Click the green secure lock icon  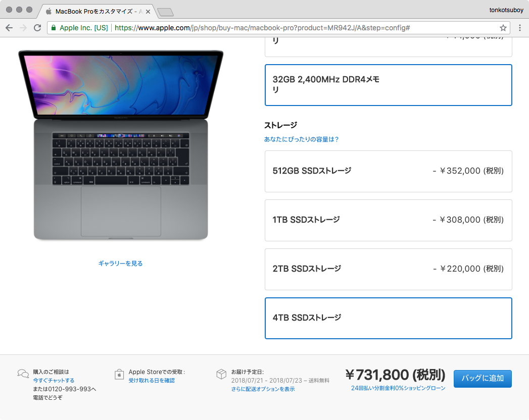pyautogui.click(x=54, y=28)
